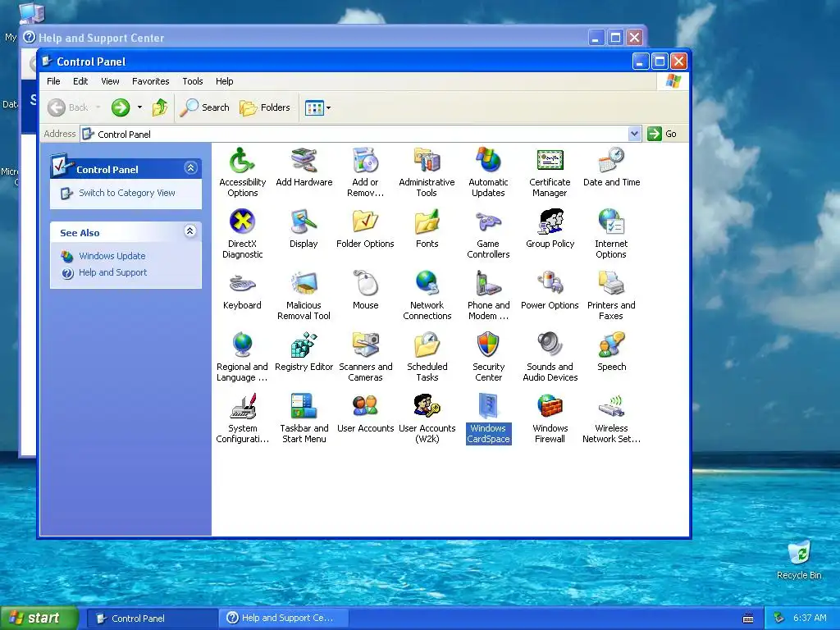This screenshot has width=840, height=630.
Task: Select the Fonts folder icon
Action: [x=427, y=221]
